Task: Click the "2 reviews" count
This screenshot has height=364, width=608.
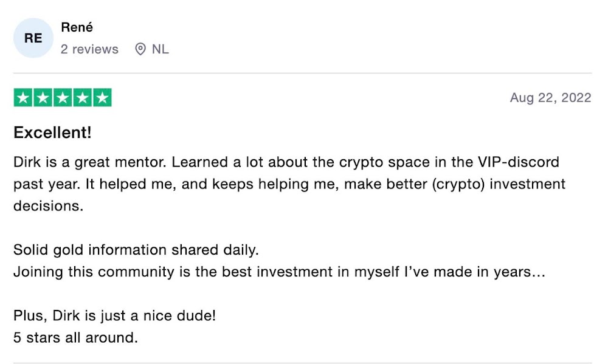Action: pos(89,49)
